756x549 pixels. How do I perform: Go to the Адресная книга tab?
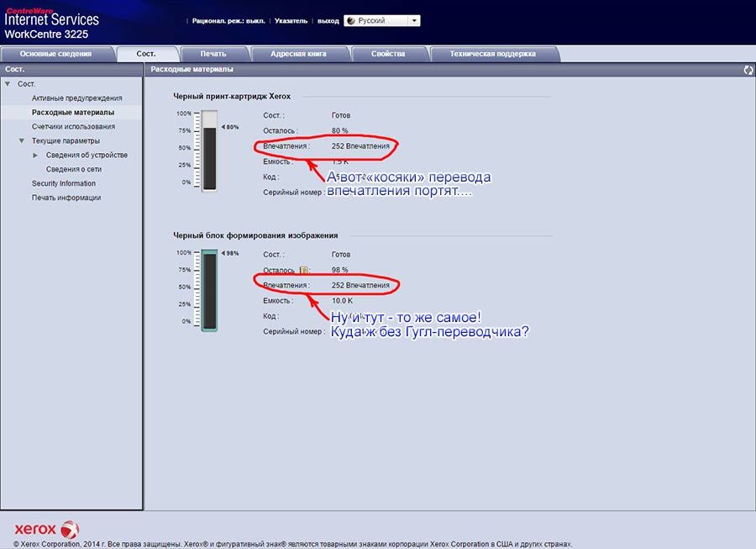pyautogui.click(x=298, y=54)
